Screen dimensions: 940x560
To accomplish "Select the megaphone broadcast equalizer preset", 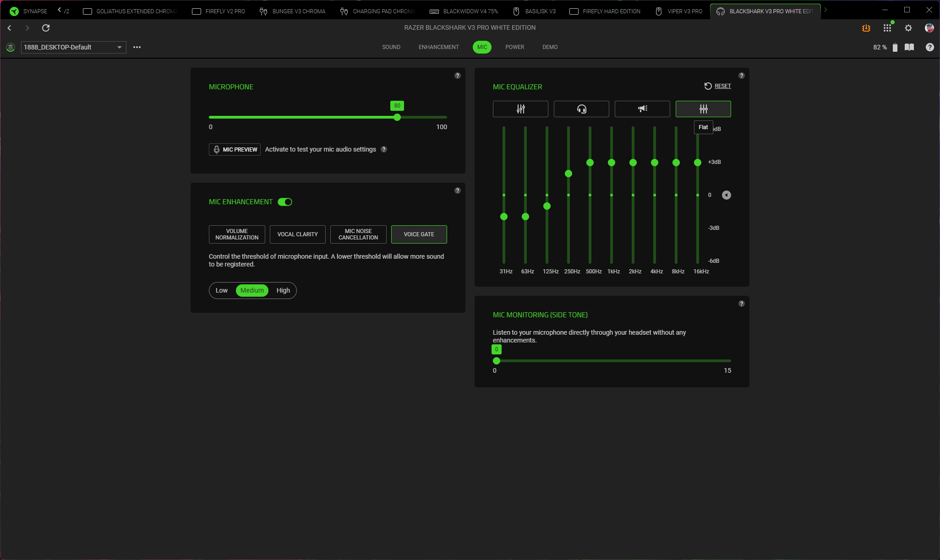I will click(x=642, y=109).
